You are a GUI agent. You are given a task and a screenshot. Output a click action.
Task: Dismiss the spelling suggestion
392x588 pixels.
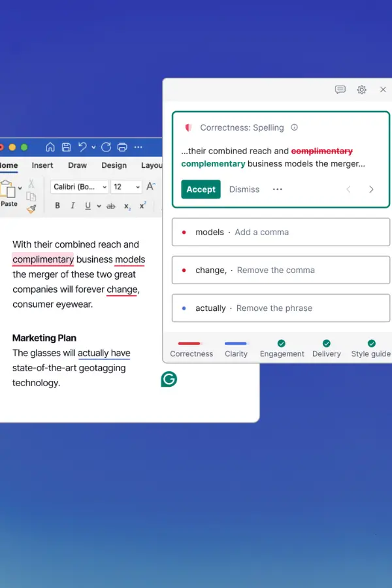pyautogui.click(x=244, y=189)
